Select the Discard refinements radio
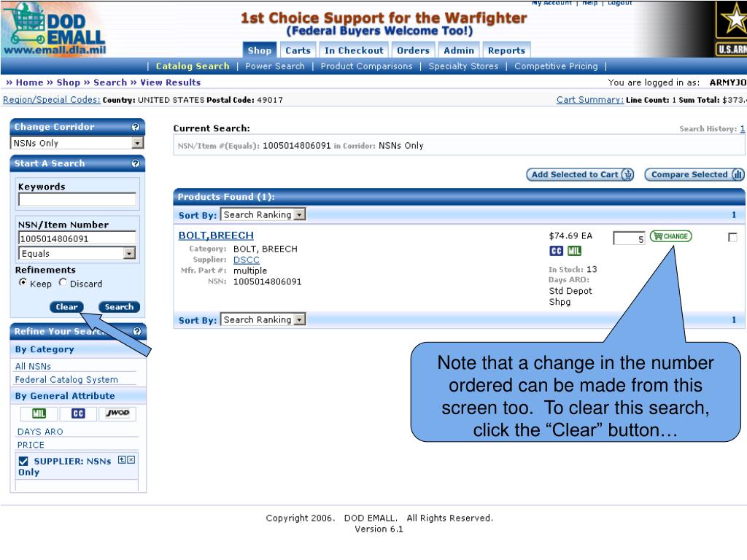The height and width of the screenshot is (560, 747). 63,282
